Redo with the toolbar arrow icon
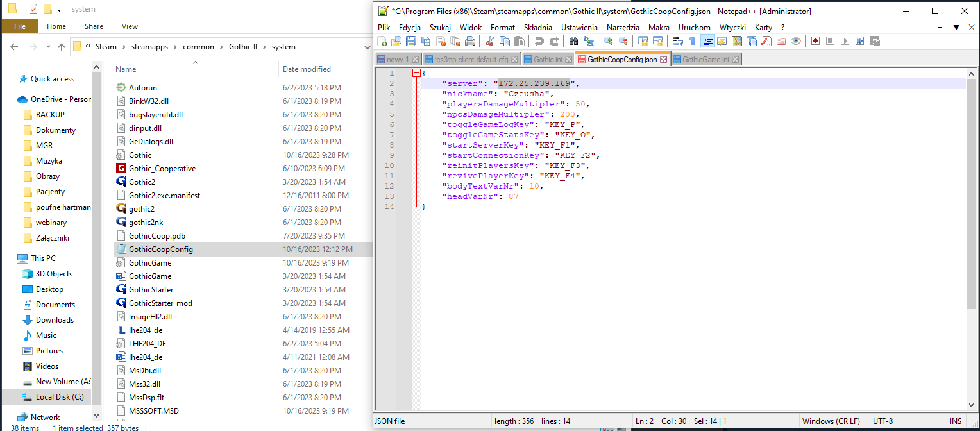Screen dimensions: 980x431 point(554,41)
